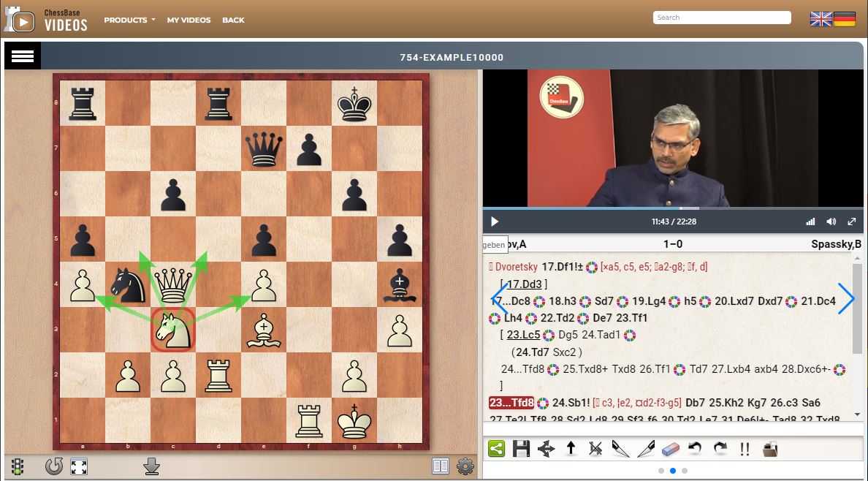Click the double exclamation mark annotation icon
868x481 pixels.
tap(745, 449)
